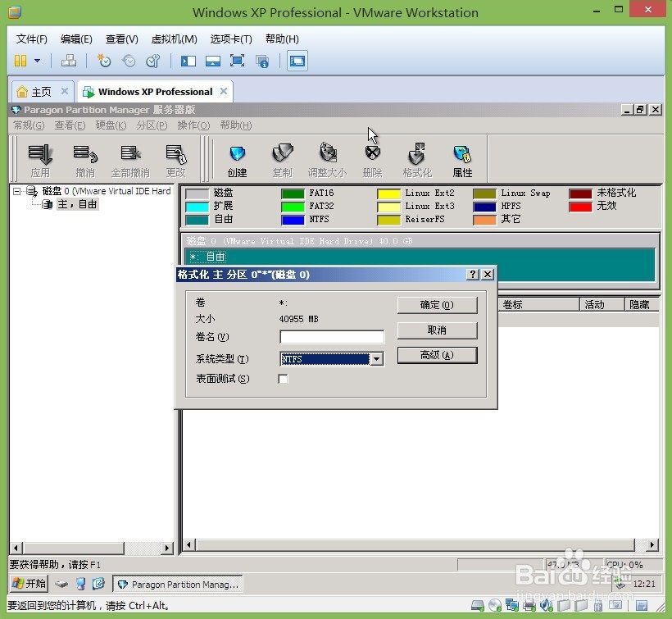This screenshot has width=672, height=619.
Task: Click the 调整大小 resize partition icon
Action: pos(328,161)
